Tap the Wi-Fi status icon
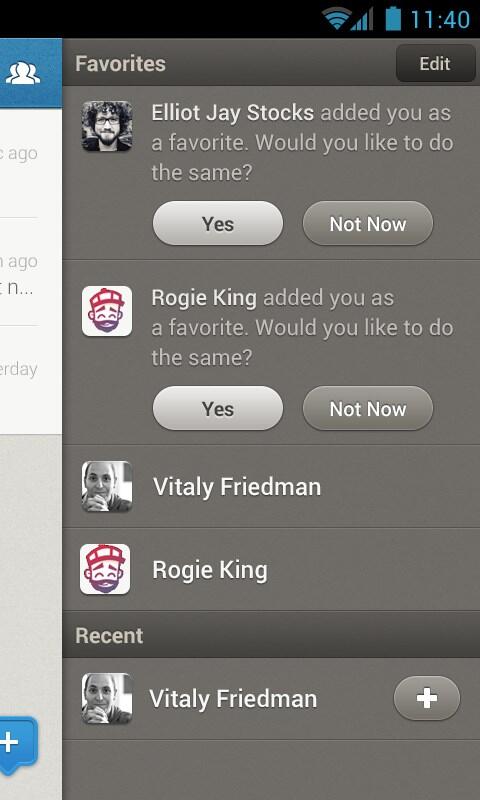Image resolution: width=480 pixels, height=800 pixels. [337, 19]
